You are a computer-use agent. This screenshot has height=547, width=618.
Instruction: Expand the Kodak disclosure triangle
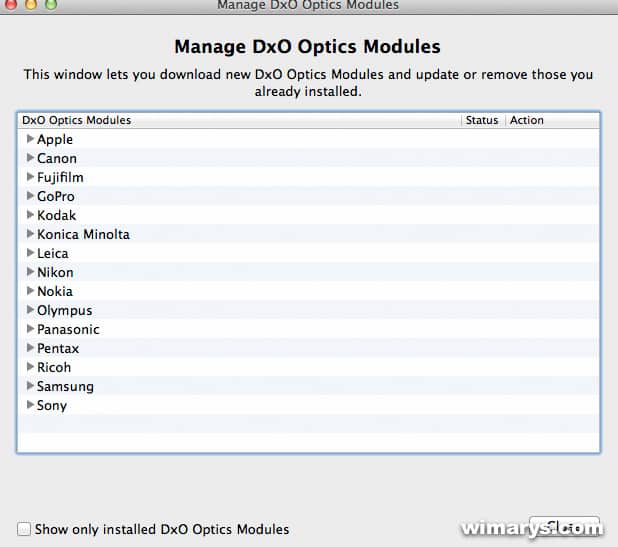point(30,214)
